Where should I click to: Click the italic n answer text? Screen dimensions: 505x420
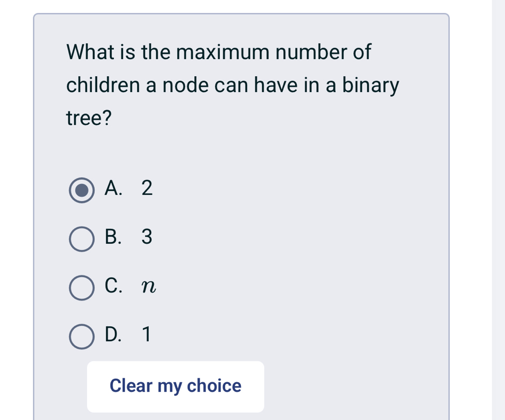pos(150,287)
